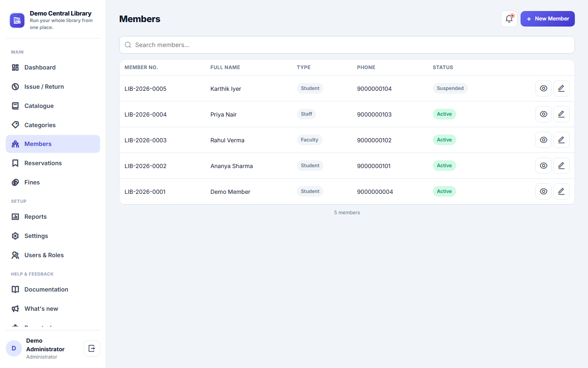Click phone number 9000000004

pyautogui.click(x=375, y=192)
